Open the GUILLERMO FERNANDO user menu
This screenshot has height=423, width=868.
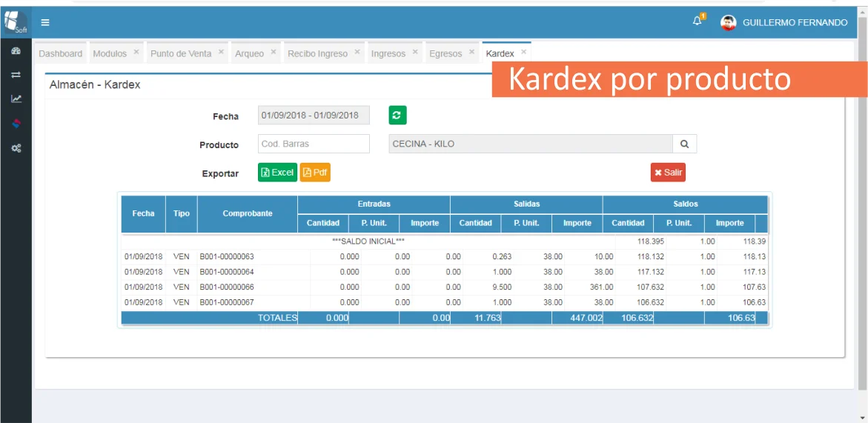coord(784,22)
